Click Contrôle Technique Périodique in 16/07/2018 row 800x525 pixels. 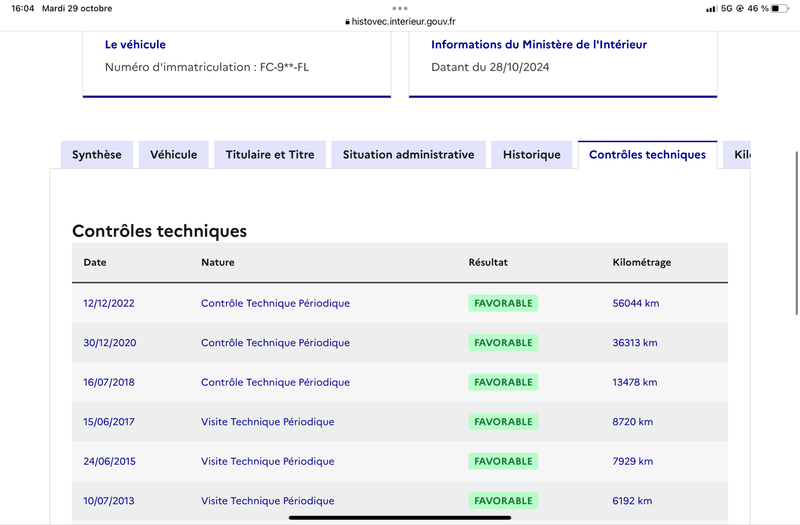click(x=276, y=382)
